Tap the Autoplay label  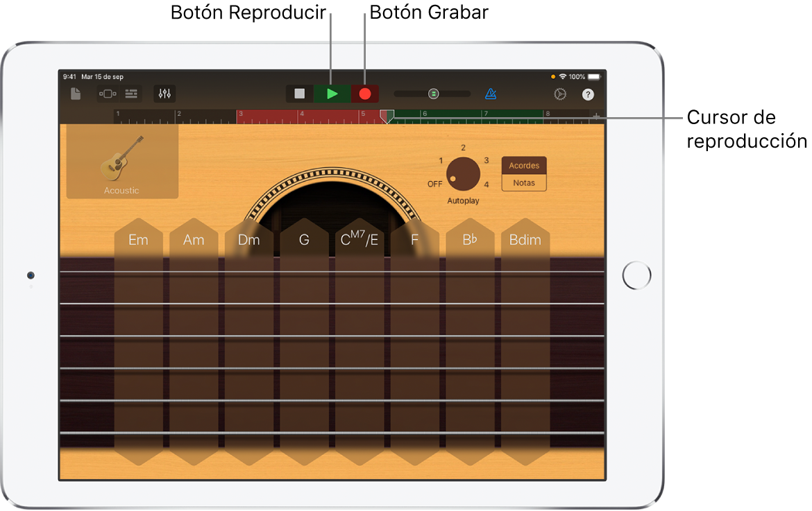[x=463, y=200]
